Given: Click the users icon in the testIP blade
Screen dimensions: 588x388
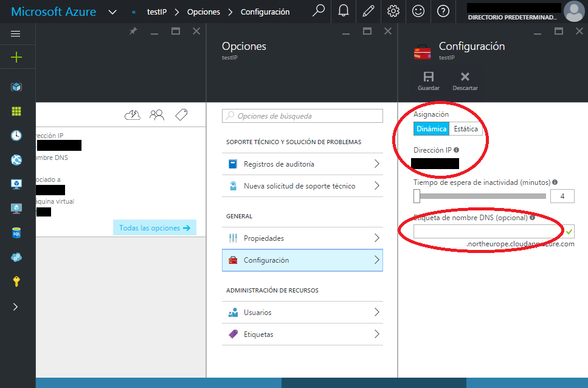Looking at the screenshot, I should tap(157, 115).
